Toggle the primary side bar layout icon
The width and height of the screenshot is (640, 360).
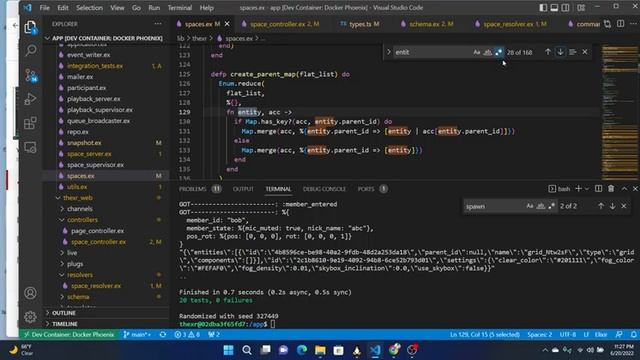tap(543, 7)
